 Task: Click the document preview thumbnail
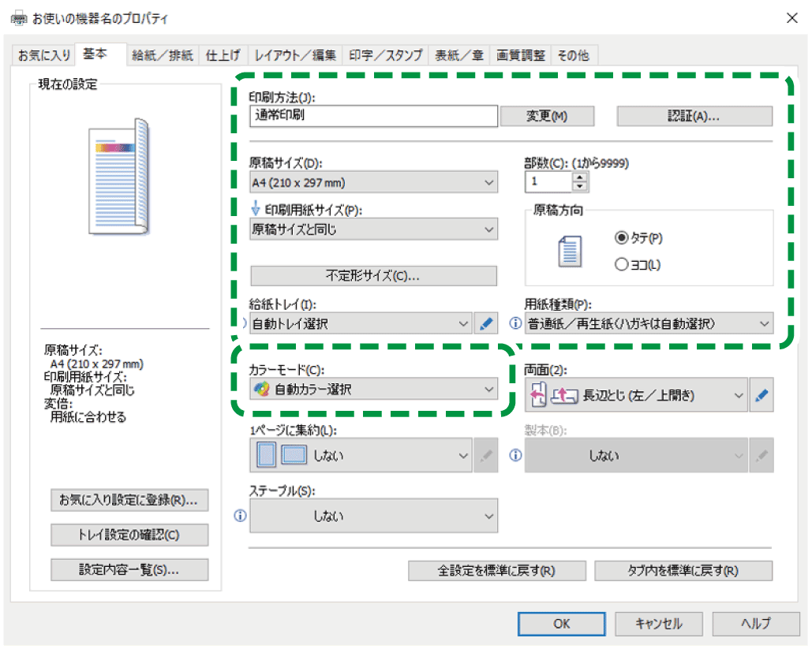tap(118, 177)
